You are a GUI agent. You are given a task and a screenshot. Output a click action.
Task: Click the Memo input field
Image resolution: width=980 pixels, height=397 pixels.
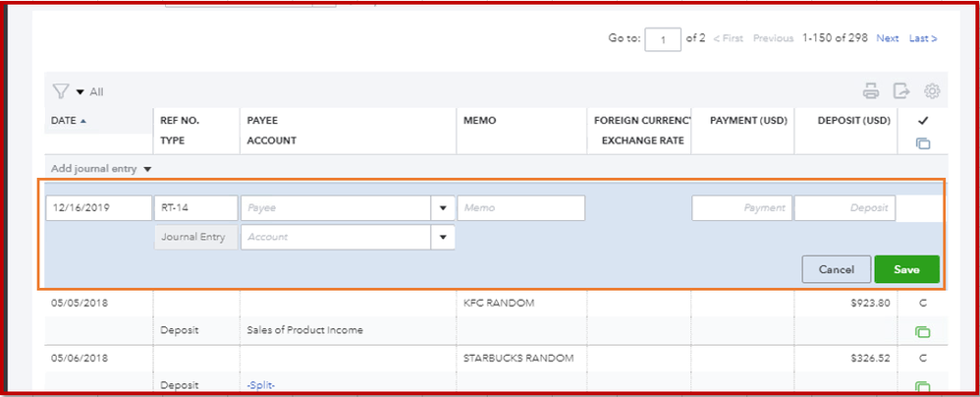coord(520,208)
